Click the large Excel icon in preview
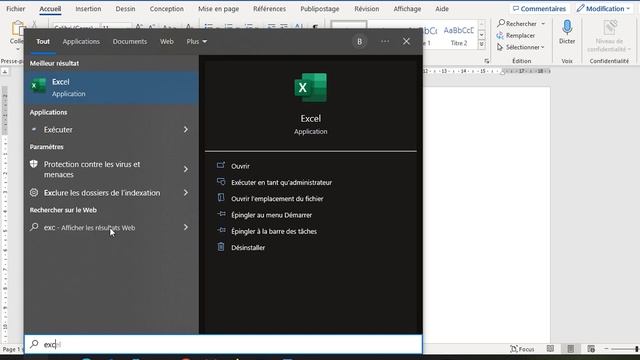Viewport: 640px width, 360px height. [311, 87]
